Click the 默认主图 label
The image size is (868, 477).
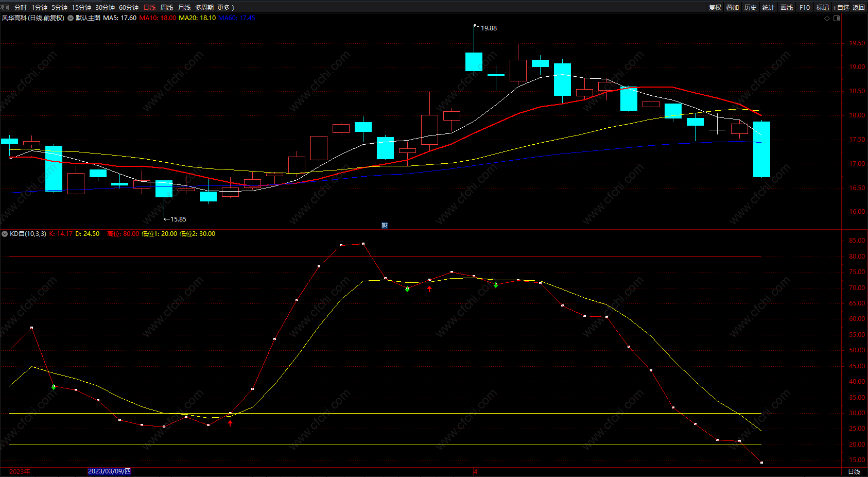click(x=88, y=18)
